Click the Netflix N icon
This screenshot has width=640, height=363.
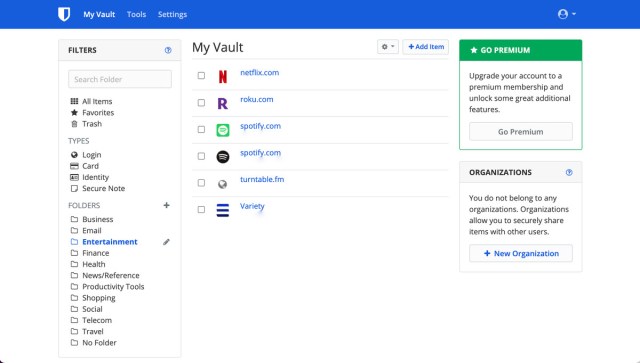pyautogui.click(x=222, y=76)
